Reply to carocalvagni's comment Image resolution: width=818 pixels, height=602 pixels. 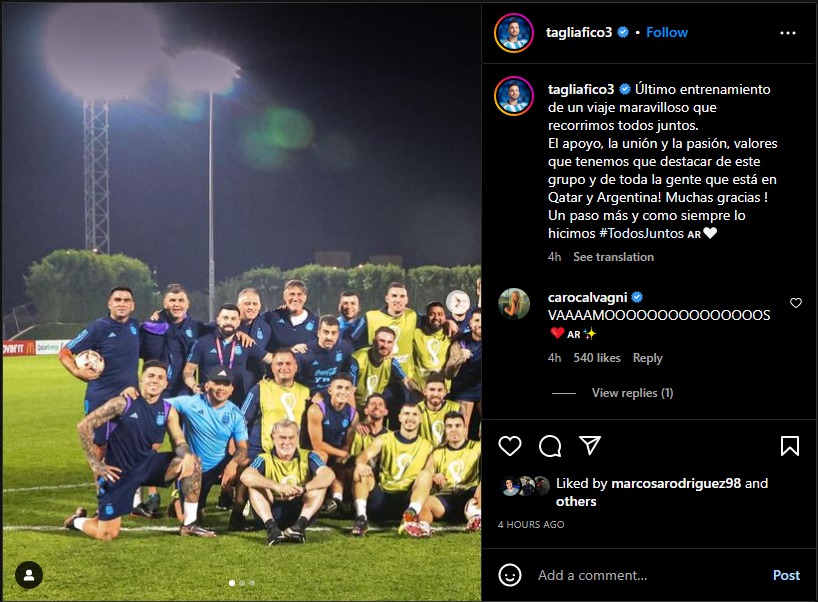click(x=647, y=358)
